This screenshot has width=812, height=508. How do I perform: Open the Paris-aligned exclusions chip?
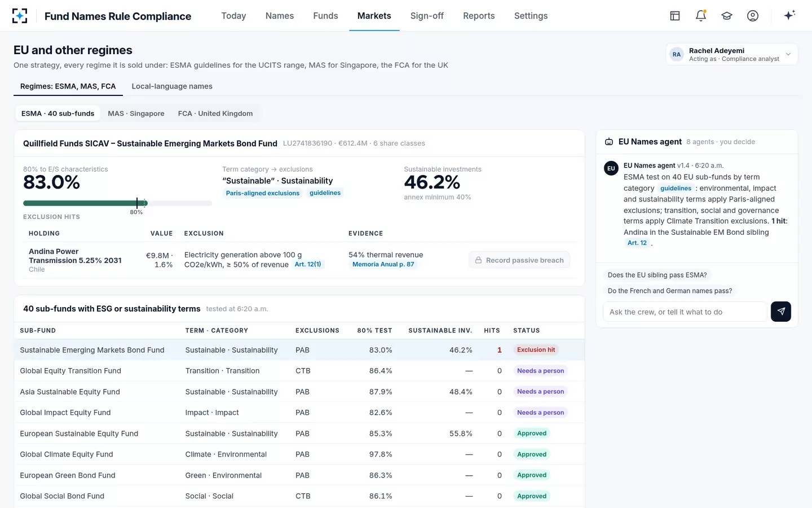(x=263, y=193)
